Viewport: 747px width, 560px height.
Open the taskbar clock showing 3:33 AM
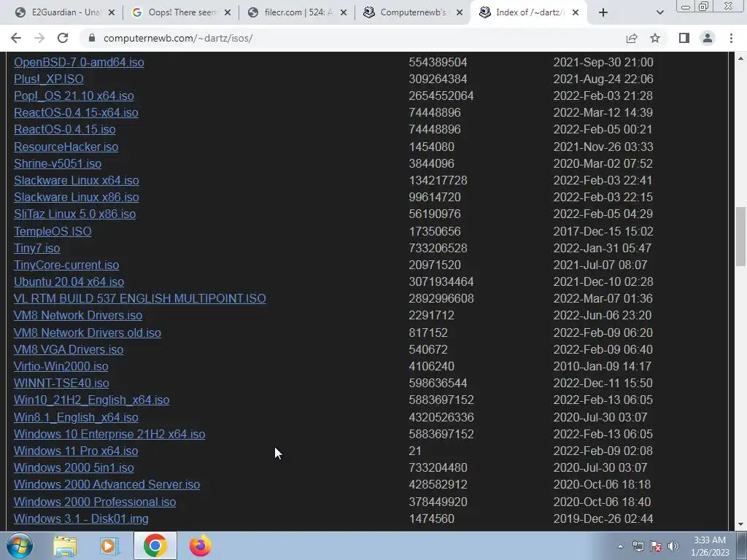click(x=711, y=546)
